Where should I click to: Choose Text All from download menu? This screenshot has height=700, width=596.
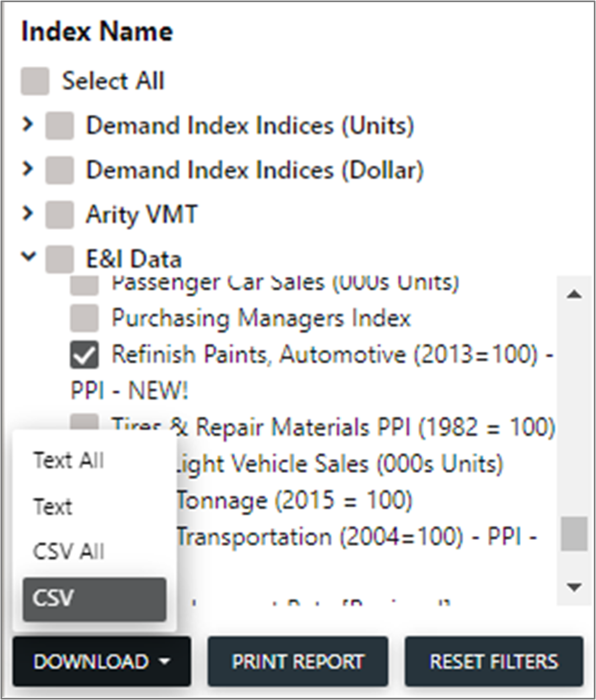68,460
